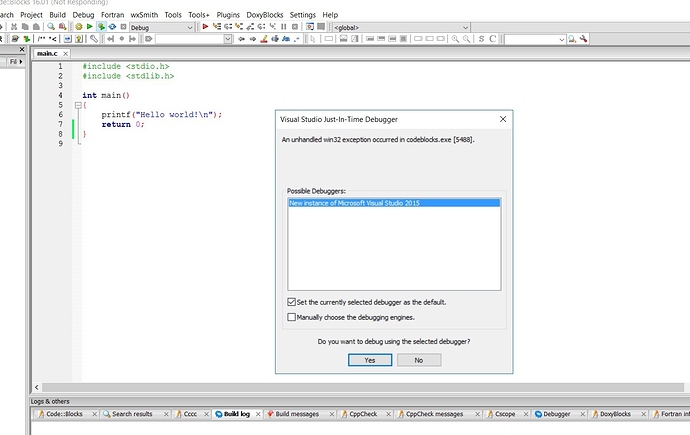Click the Replace icon in toolbar

tap(62, 27)
